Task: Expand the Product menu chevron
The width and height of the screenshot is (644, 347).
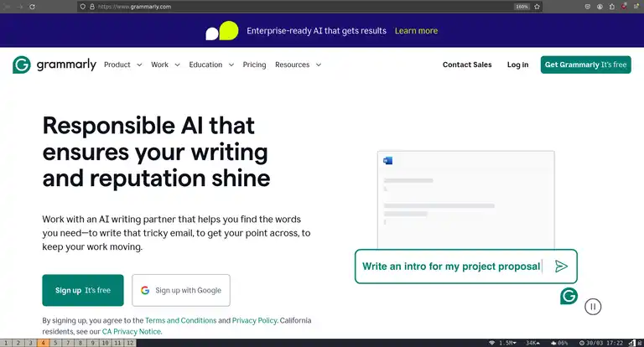Action: [x=139, y=65]
